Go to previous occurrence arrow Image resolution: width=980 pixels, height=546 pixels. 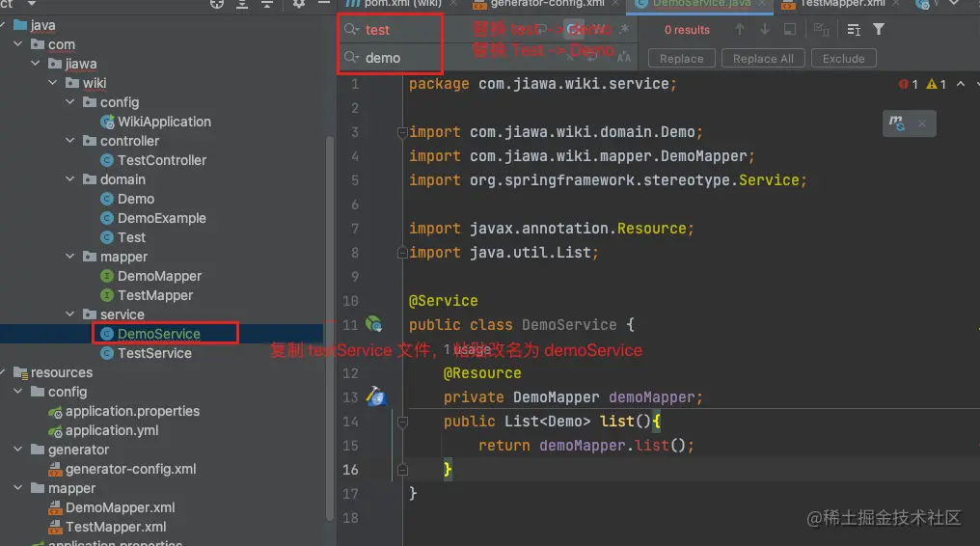click(740, 29)
